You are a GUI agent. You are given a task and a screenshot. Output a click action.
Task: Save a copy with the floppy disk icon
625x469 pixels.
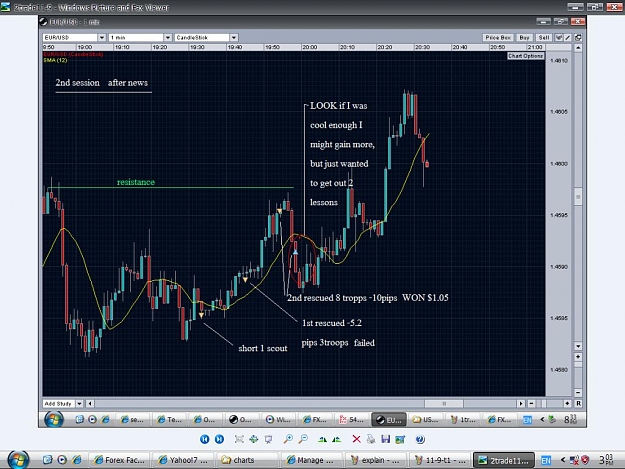coord(385,439)
